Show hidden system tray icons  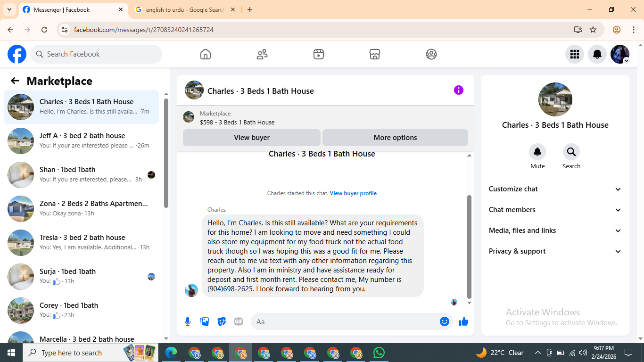[x=537, y=353]
